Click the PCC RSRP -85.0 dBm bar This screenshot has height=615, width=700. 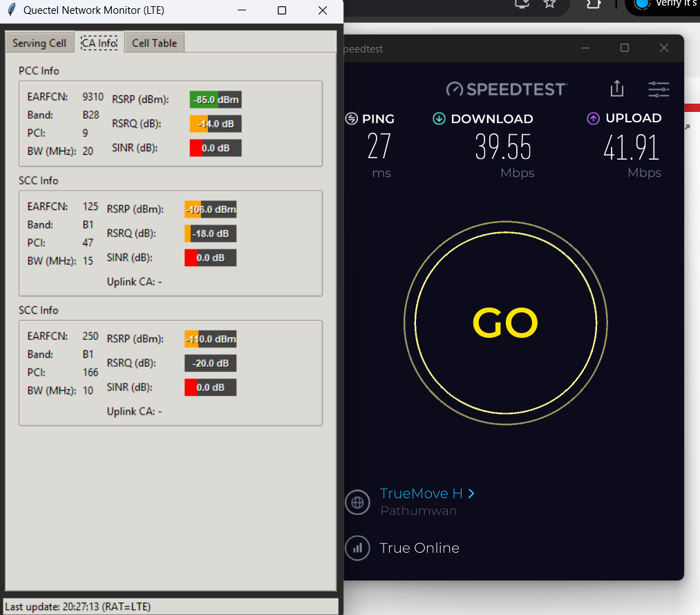point(216,100)
